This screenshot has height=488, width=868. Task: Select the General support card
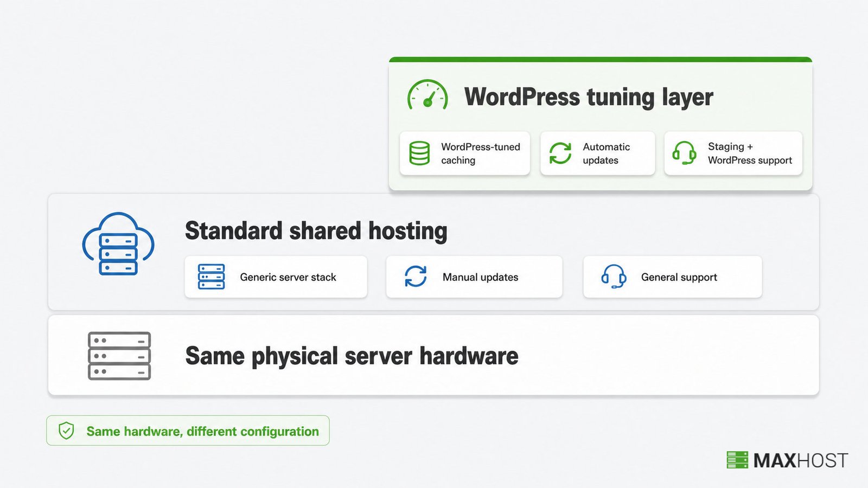click(x=673, y=277)
